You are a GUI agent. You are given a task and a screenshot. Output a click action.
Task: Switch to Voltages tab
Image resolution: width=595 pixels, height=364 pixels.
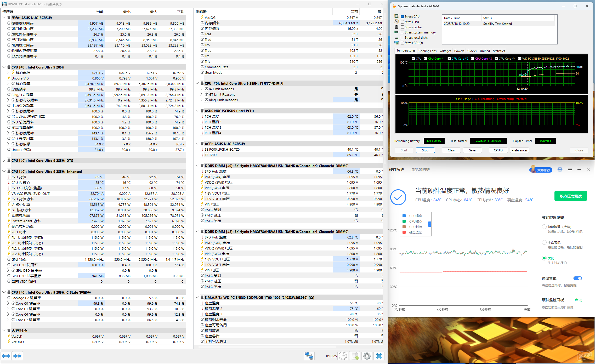click(x=445, y=51)
